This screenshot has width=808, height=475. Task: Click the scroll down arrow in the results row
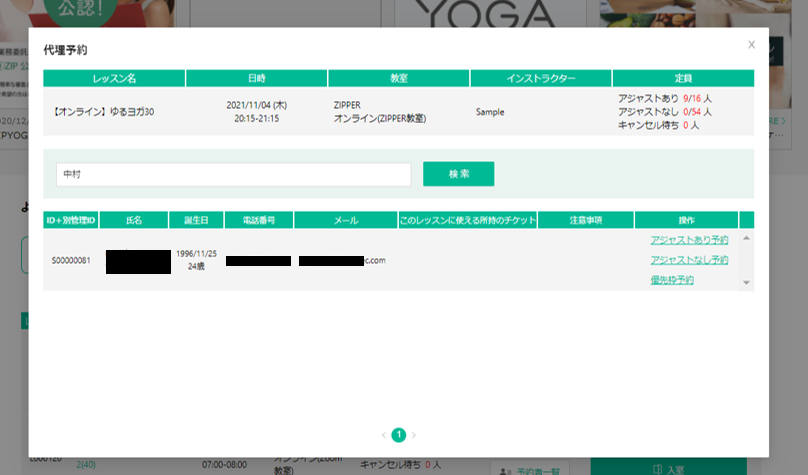click(746, 282)
